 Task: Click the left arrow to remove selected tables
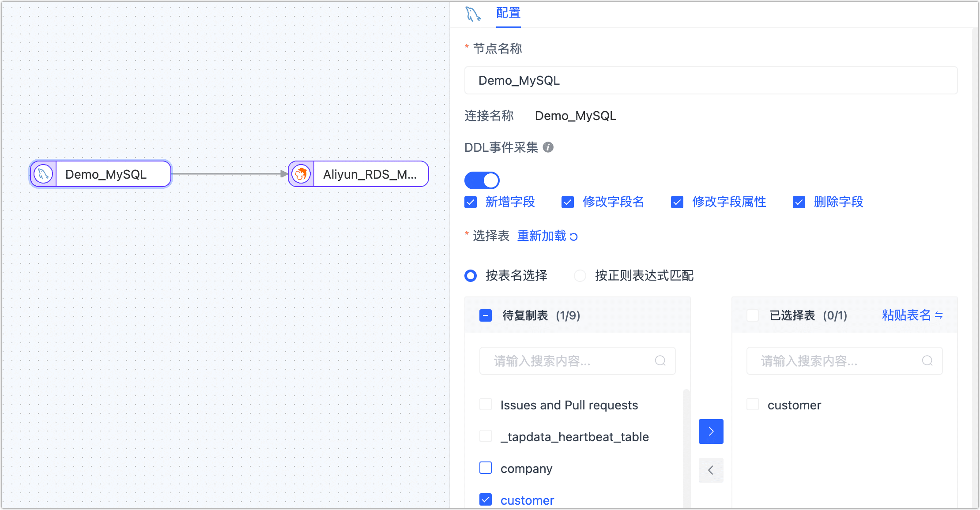click(x=711, y=470)
